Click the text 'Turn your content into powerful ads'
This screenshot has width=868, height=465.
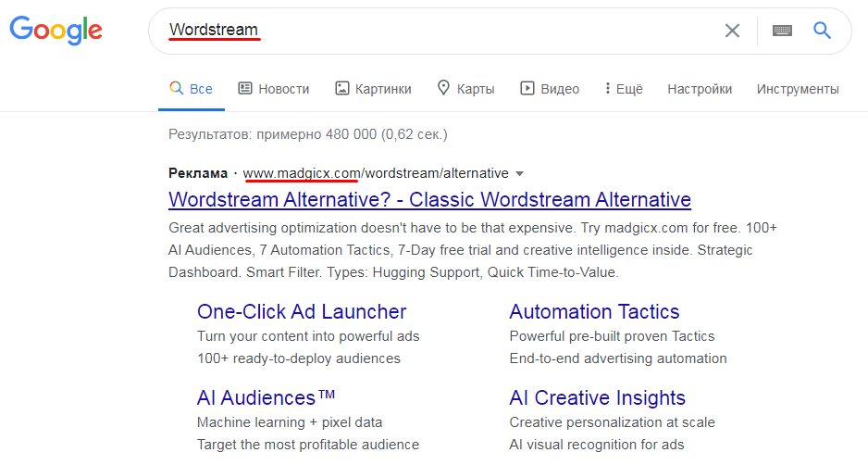tap(308, 336)
